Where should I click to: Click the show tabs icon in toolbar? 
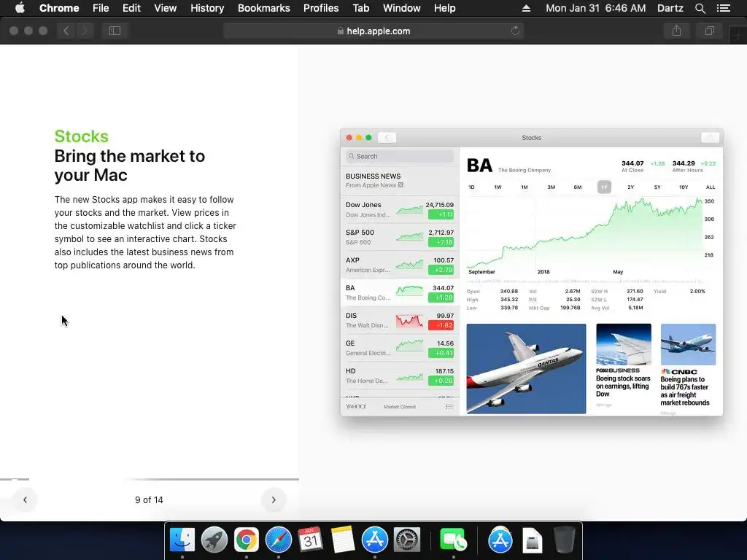click(709, 31)
